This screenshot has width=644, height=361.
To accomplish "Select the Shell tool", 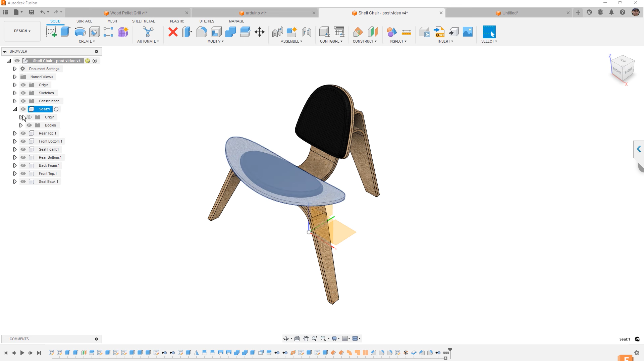I will [216, 32].
